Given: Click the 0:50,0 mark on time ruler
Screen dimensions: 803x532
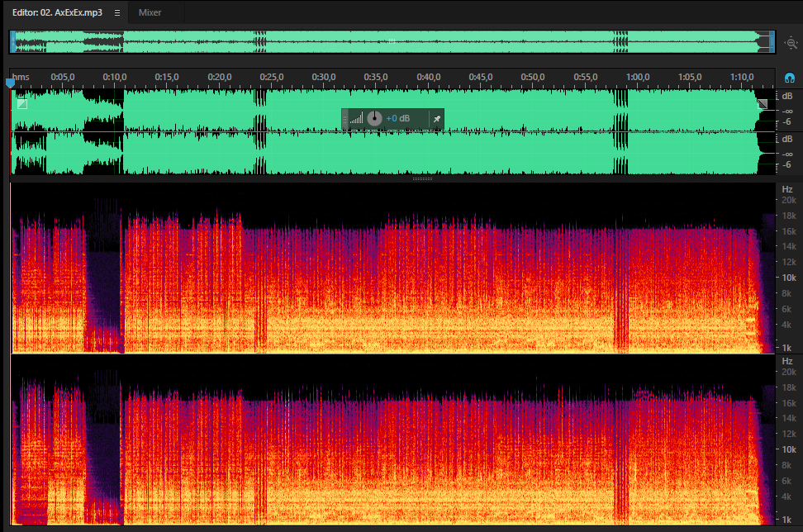Looking at the screenshot, I should (x=533, y=77).
